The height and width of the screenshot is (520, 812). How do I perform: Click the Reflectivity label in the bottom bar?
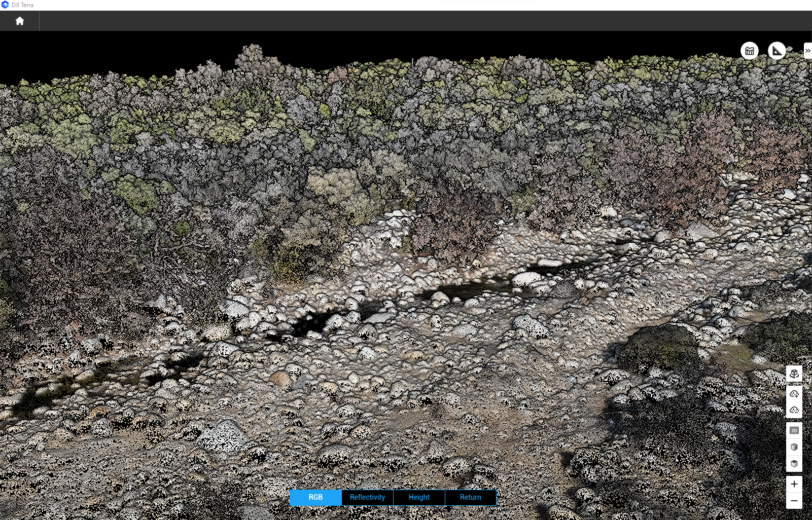[x=367, y=497]
